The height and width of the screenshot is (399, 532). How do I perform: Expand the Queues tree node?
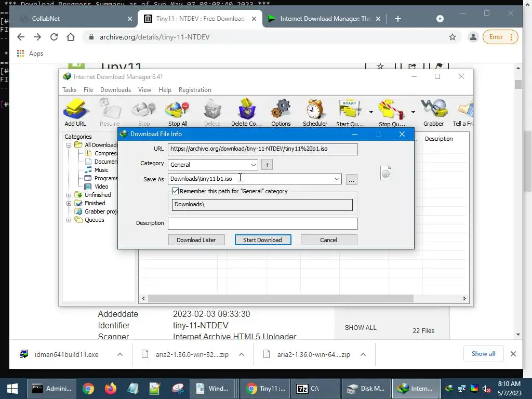click(x=69, y=220)
